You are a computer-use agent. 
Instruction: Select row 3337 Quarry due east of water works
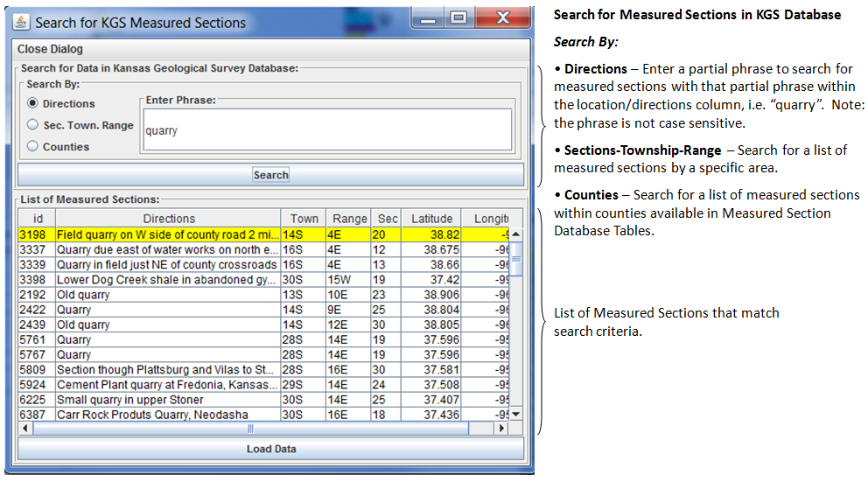coord(263,249)
